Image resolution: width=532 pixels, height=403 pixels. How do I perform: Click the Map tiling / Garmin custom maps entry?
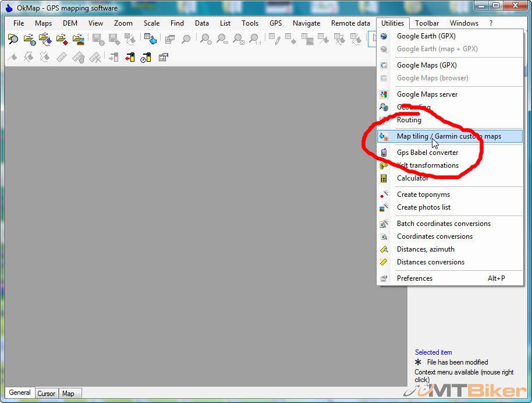(x=448, y=136)
